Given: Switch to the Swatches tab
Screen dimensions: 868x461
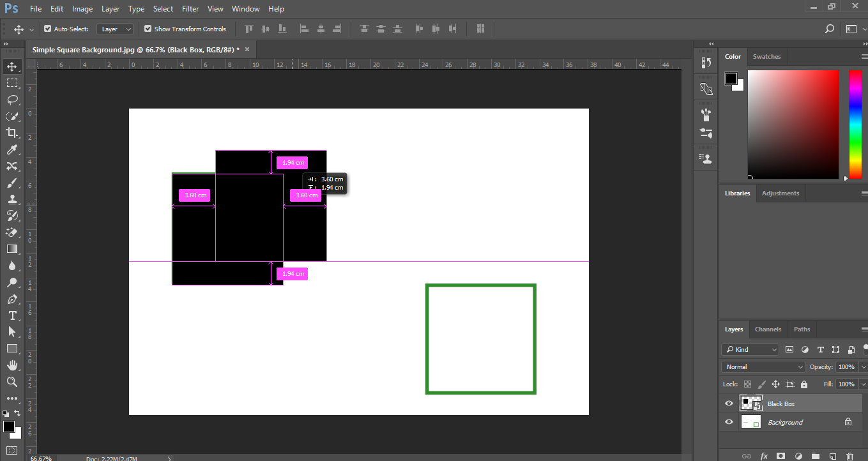Looking at the screenshot, I should point(766,56).
